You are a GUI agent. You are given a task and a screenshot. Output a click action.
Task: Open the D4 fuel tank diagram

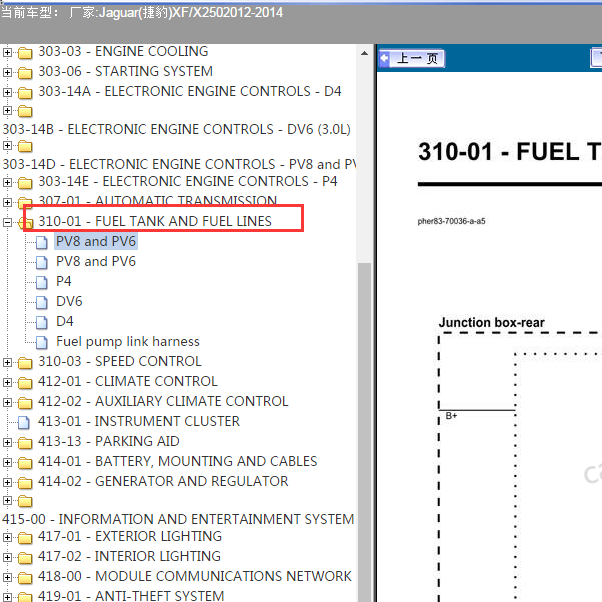click(x=64, y=321)
